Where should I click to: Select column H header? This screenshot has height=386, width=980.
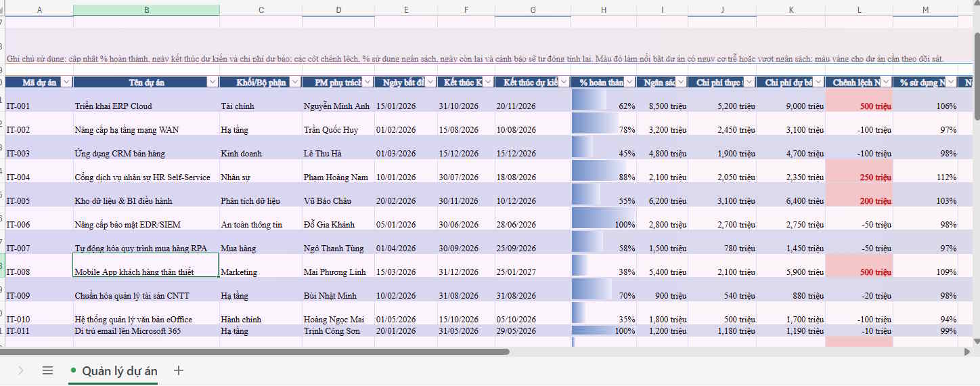(x=604, y=10)
